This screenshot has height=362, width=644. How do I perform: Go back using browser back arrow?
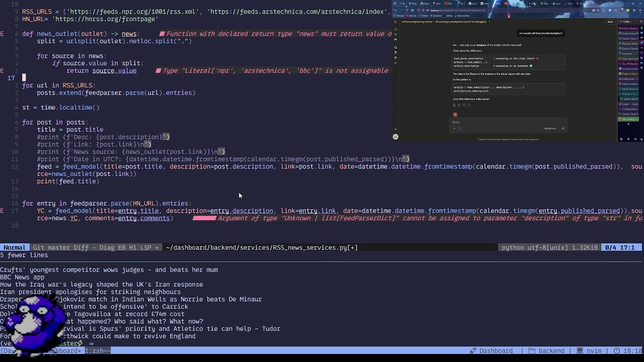(x=396, y=10)
